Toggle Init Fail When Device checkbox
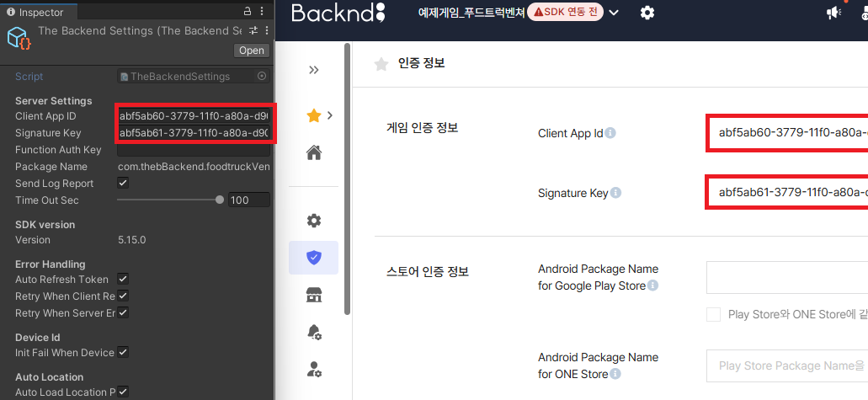This screenshot has height=400, width=868. pyautogui.click(x=123, y=352)
